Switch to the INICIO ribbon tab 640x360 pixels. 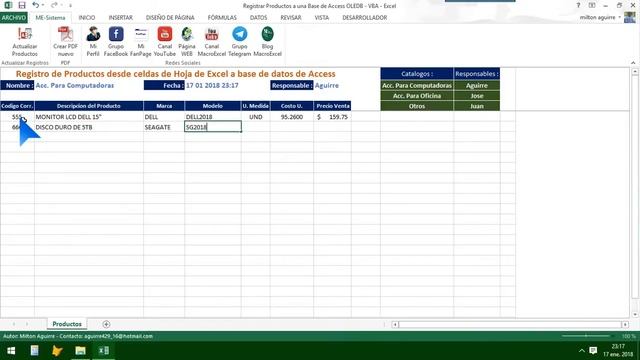[87, 18]
